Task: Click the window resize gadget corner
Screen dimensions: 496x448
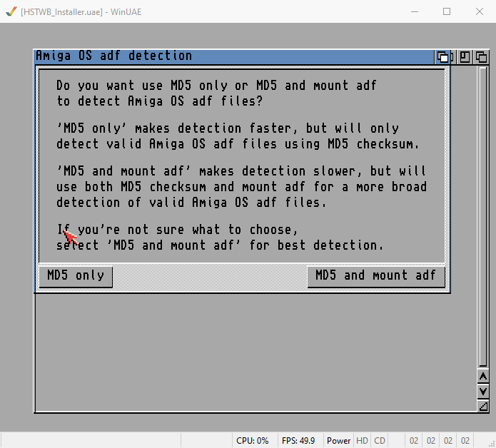Action: point(483,406)
